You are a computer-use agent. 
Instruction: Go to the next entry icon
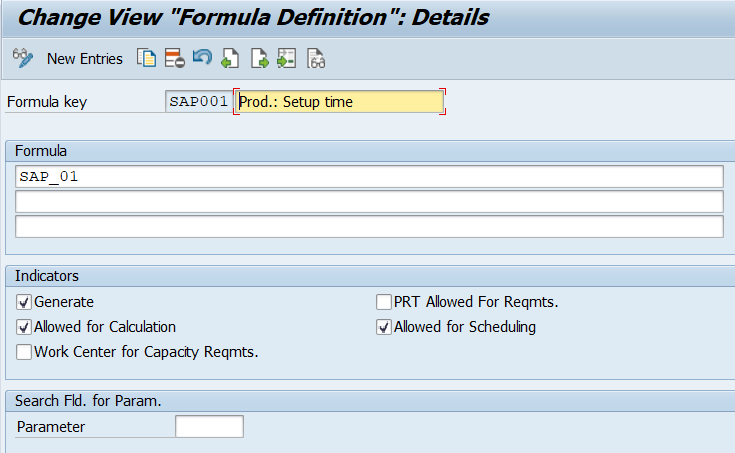[259, 59]
